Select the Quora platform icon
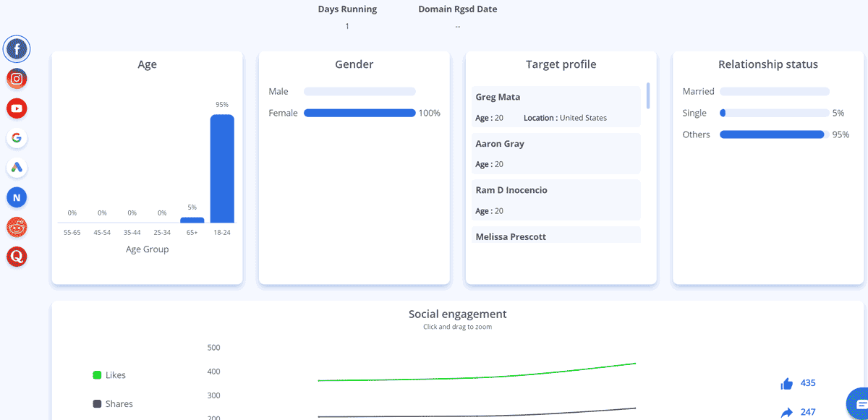 [17, 256]
